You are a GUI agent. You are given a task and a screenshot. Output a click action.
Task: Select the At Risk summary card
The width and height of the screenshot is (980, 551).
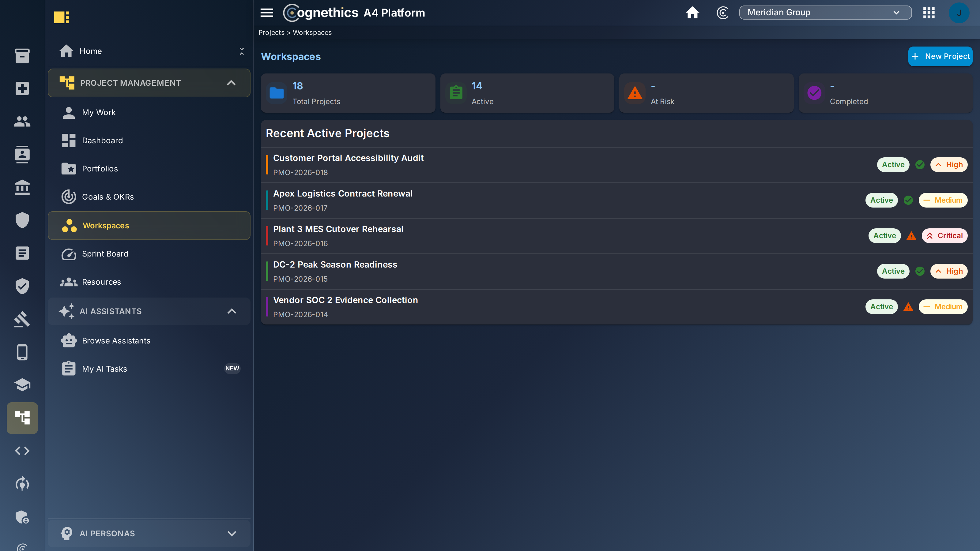[x=706, y=93]
